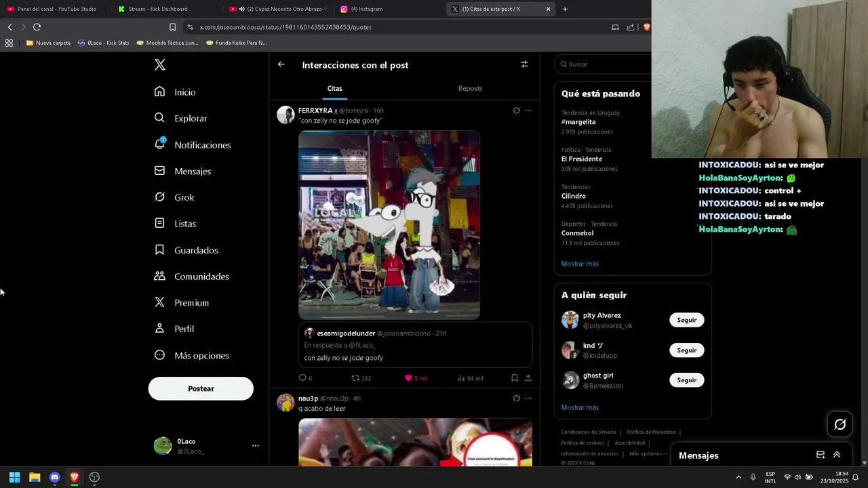Open a new browser tab

coord(565,9)
